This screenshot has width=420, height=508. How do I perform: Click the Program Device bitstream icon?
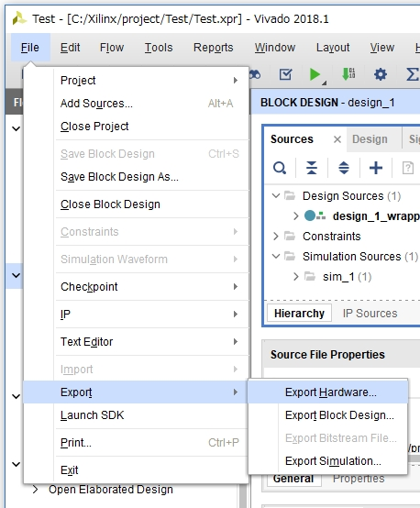tap(348, 74)
